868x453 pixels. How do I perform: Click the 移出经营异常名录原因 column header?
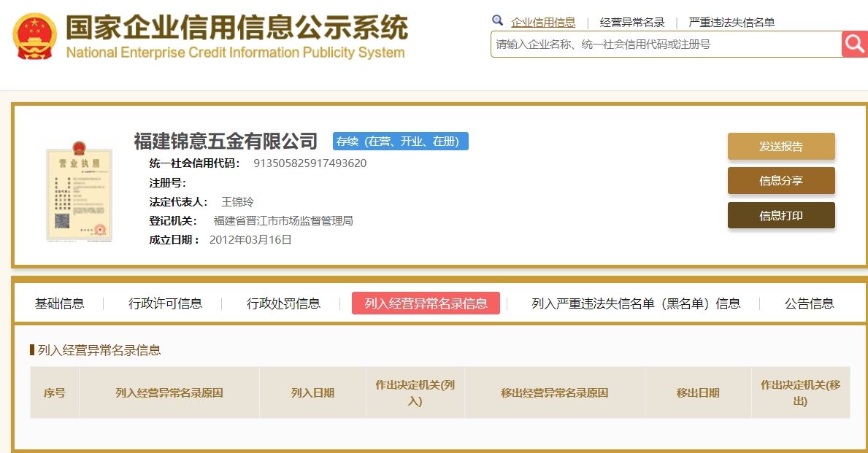(x=555, y=392)
